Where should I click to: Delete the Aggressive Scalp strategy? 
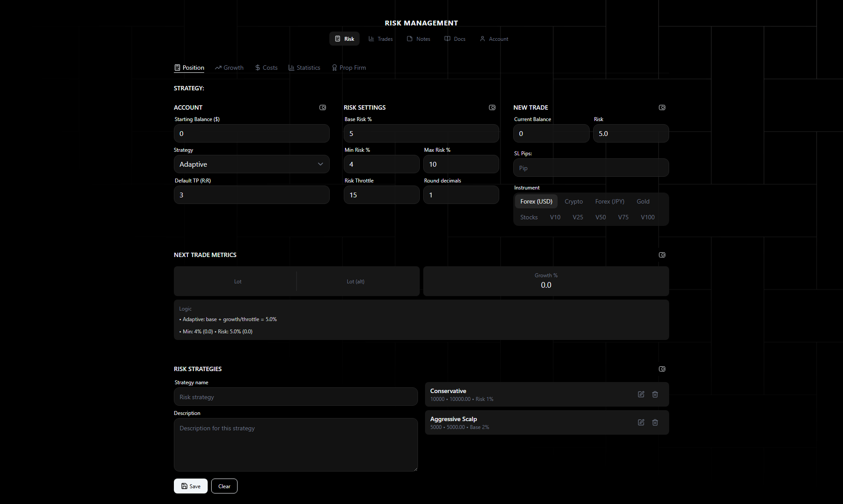[x=655, y=422]
